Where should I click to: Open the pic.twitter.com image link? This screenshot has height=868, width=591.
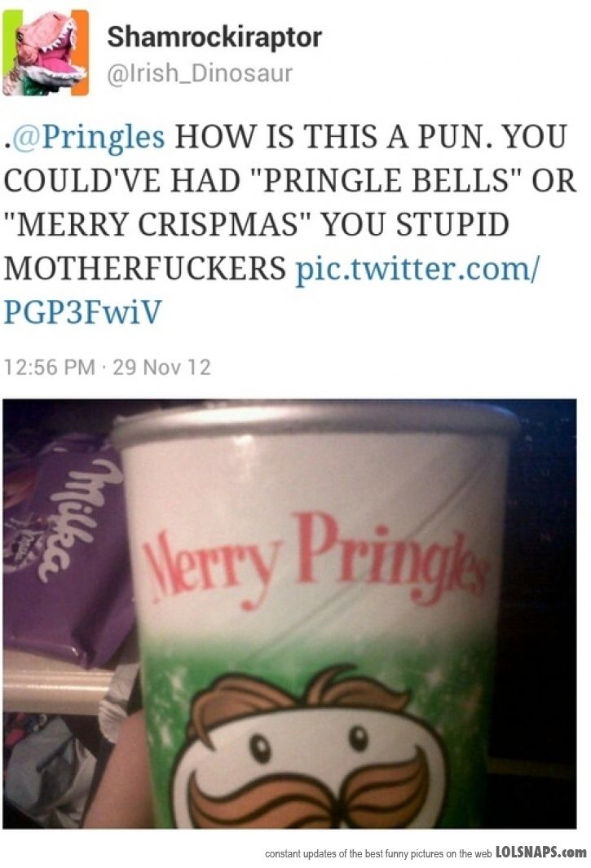(417, 269)
